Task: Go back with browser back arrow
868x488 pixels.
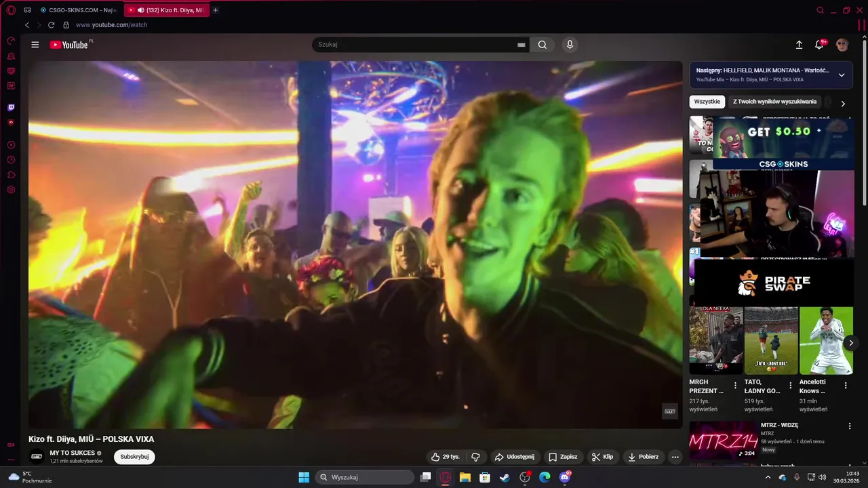Action: [x=27, y=25]
